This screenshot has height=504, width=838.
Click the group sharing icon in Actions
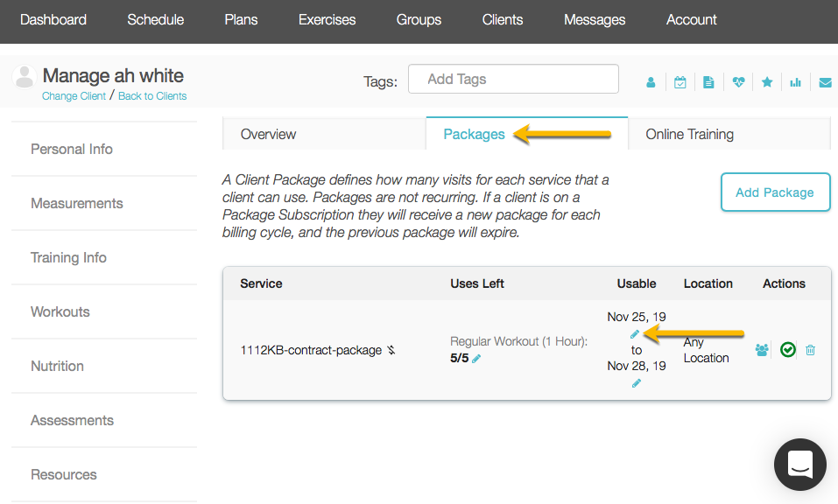762,349
